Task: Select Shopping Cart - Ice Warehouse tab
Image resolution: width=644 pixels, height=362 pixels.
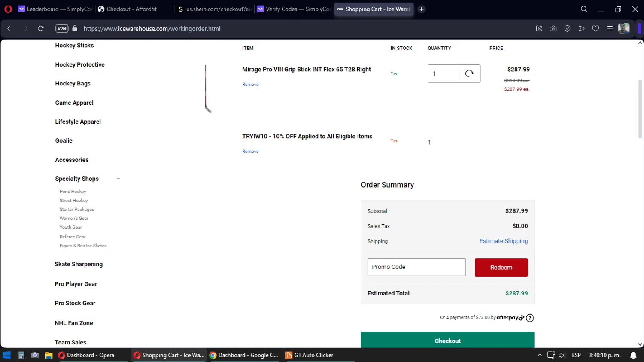Action: (x=374, y=9)
